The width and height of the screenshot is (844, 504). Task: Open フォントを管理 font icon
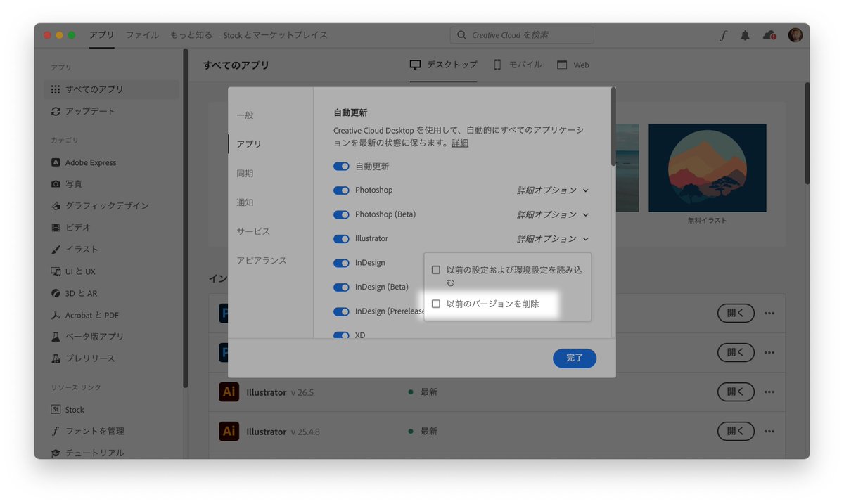click(56, 431)
